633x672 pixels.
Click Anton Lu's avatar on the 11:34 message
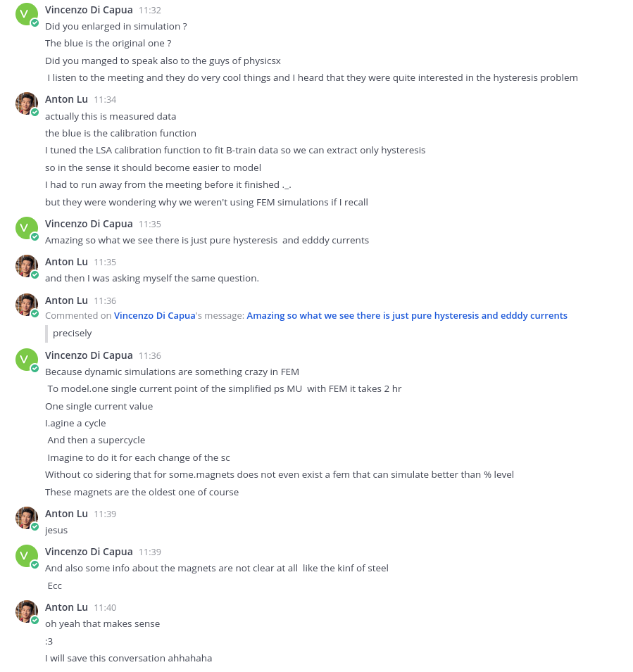pos(26,103)
